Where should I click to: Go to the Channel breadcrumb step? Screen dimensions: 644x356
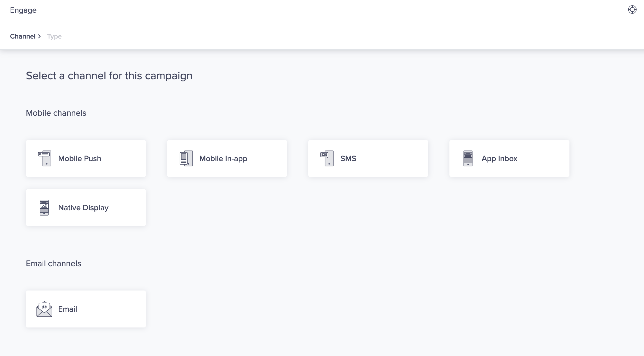tap(23, 36)
